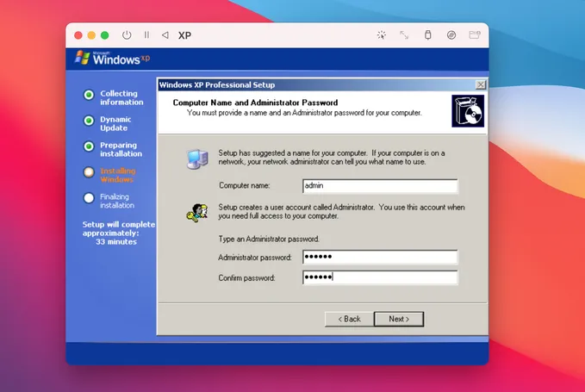This screenshot has width=585, height=392.
Task: Click the yellow minimize window button
Action: 91,35
